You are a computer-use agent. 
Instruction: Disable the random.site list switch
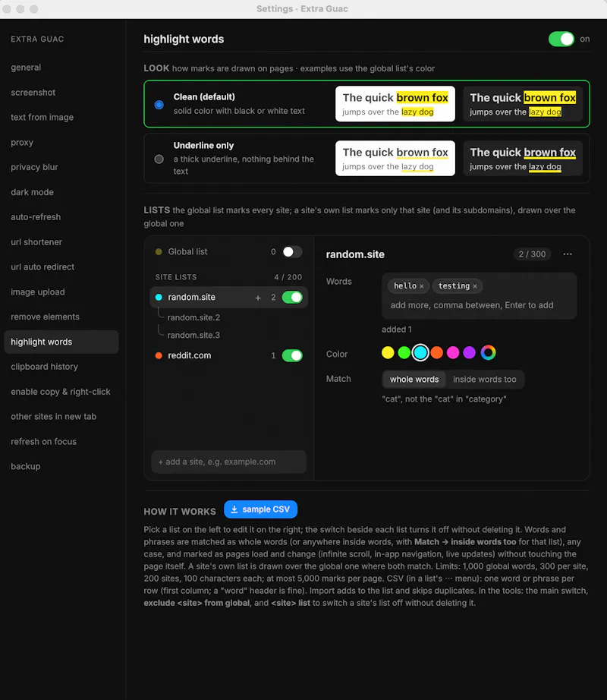point(292,298)
